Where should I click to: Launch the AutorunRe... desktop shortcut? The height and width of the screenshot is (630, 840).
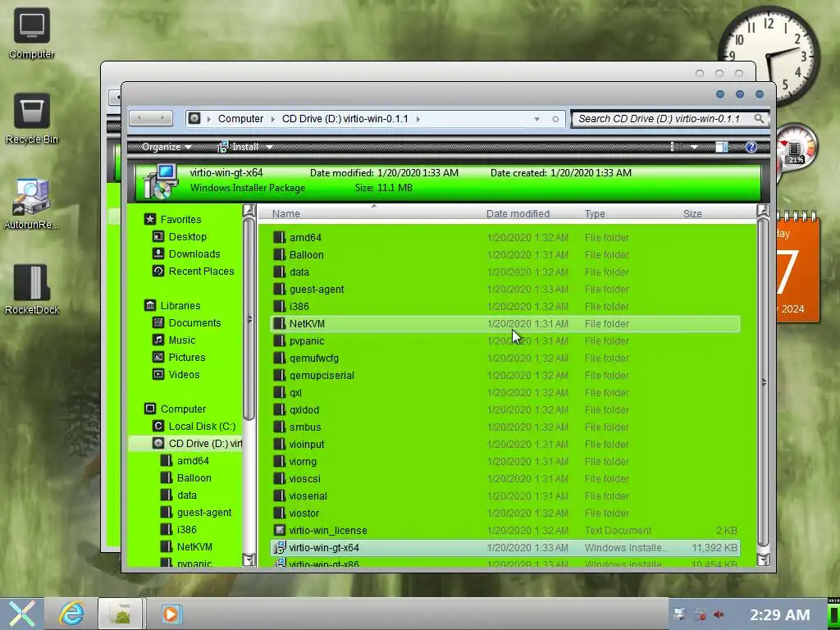(32, 204)
